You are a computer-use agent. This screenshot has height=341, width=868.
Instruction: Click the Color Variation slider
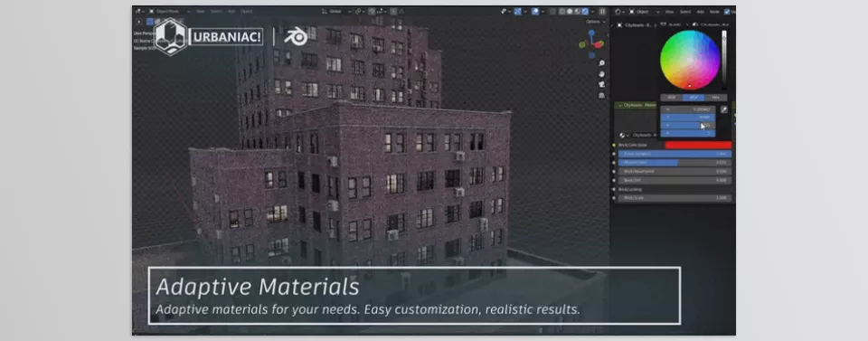tap(675, 154)
